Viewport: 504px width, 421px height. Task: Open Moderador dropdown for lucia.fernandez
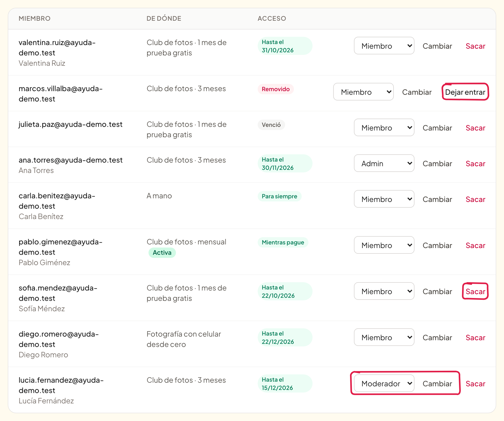tap(384, 383)
